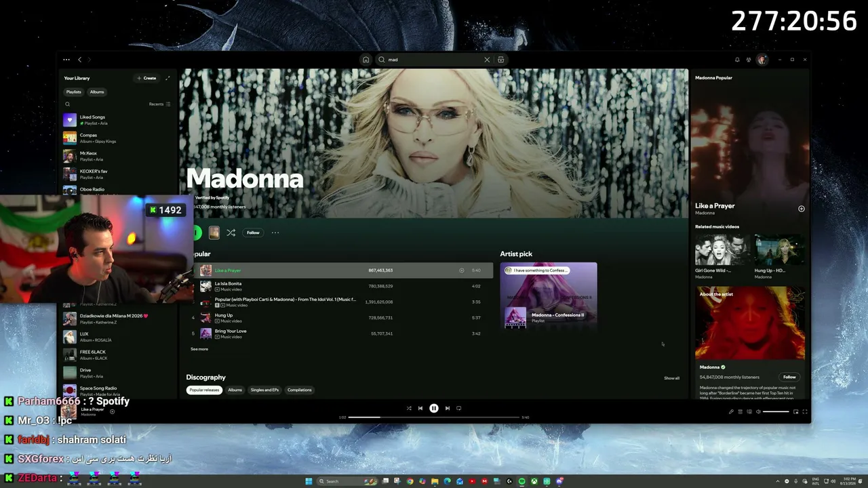
Task: Add Like a Prayer to Liked Songs
Action: pyautogui.click(x=462, y=270)
